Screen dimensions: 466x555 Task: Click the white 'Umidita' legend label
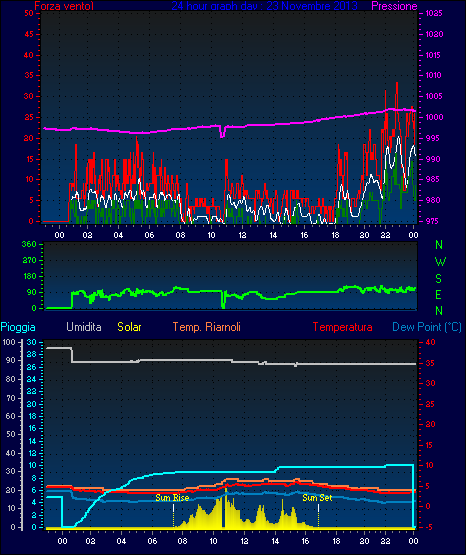click(x=84, y=327)
